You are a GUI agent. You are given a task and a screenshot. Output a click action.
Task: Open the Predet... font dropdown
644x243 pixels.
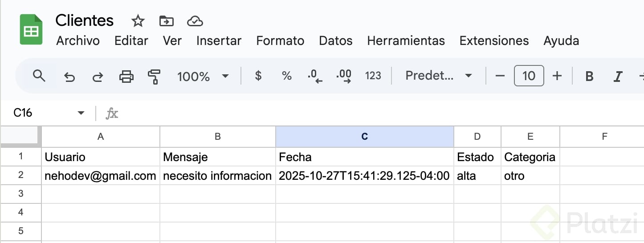[438, 76]
